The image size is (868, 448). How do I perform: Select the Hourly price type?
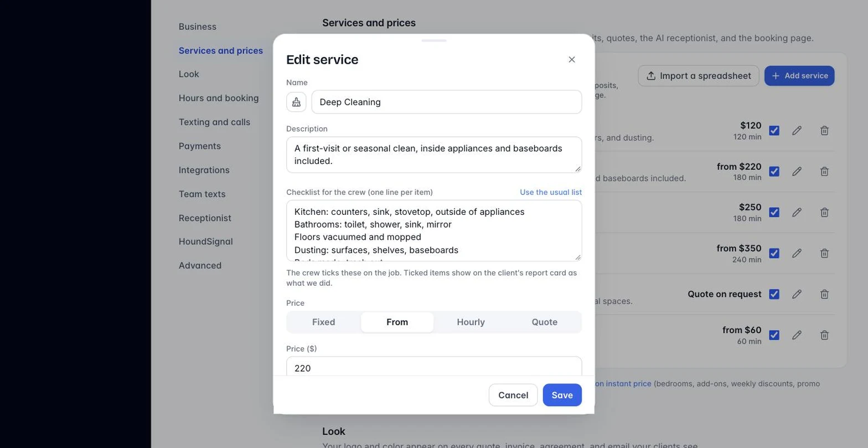point(471,322)
